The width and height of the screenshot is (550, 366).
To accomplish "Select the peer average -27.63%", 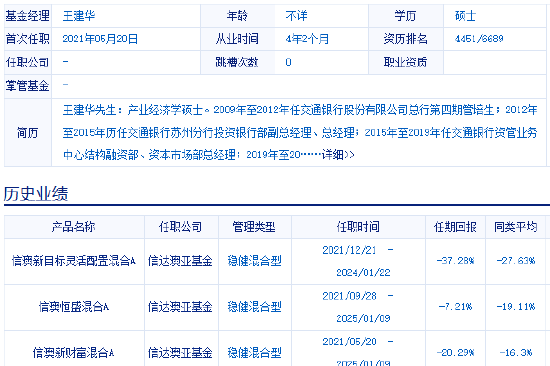I will [x=516, y=261].
